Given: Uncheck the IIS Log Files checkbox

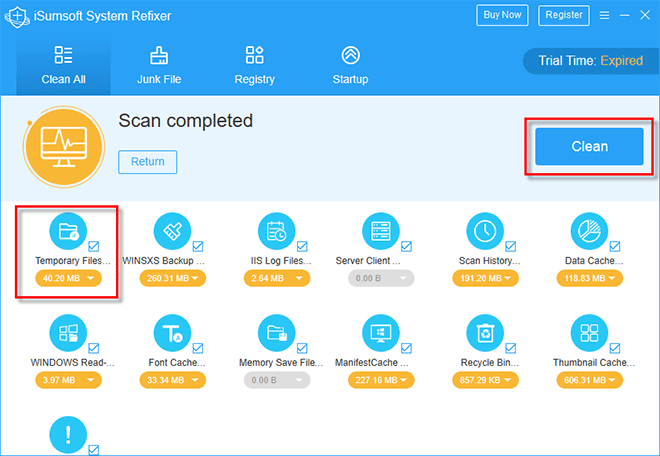Looking at the screenshot, I should click(302, 246).
